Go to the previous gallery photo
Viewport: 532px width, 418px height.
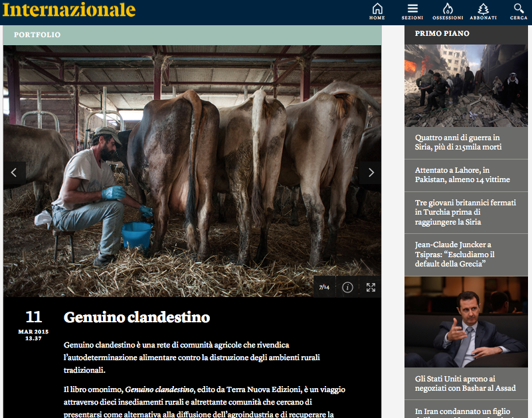pyautogui.click(x=14, y=173)
